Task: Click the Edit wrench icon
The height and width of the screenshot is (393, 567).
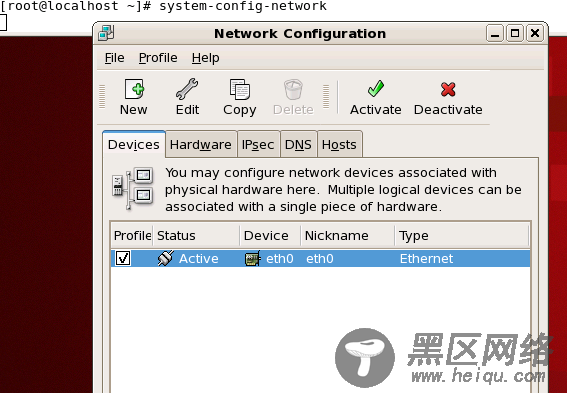Action: [187, 89]
